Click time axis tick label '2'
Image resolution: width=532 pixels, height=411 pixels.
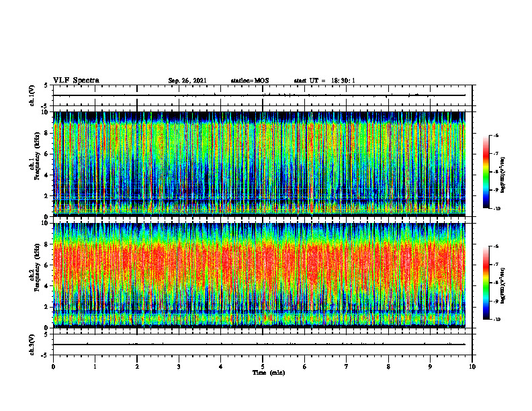(x=137, y=367)
